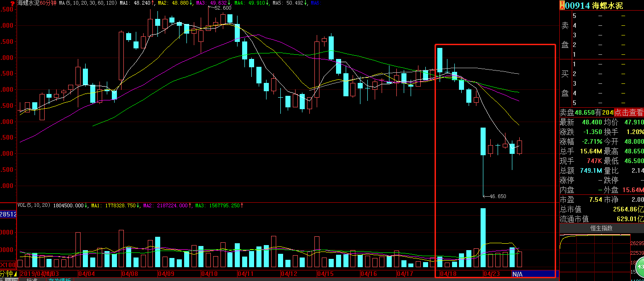
Task: Switch to the 标准 tab at bottom
Action: [32, 280]
